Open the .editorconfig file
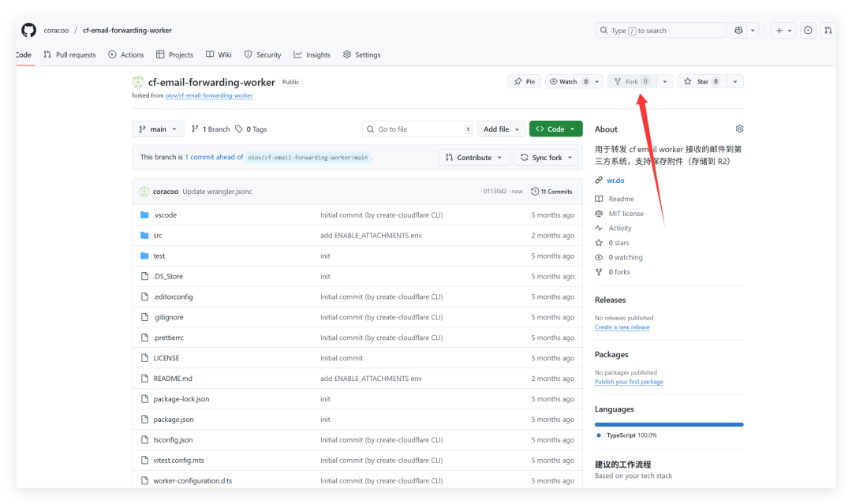The height and width of the screenshot is (504, 852). tap(173, 297)
